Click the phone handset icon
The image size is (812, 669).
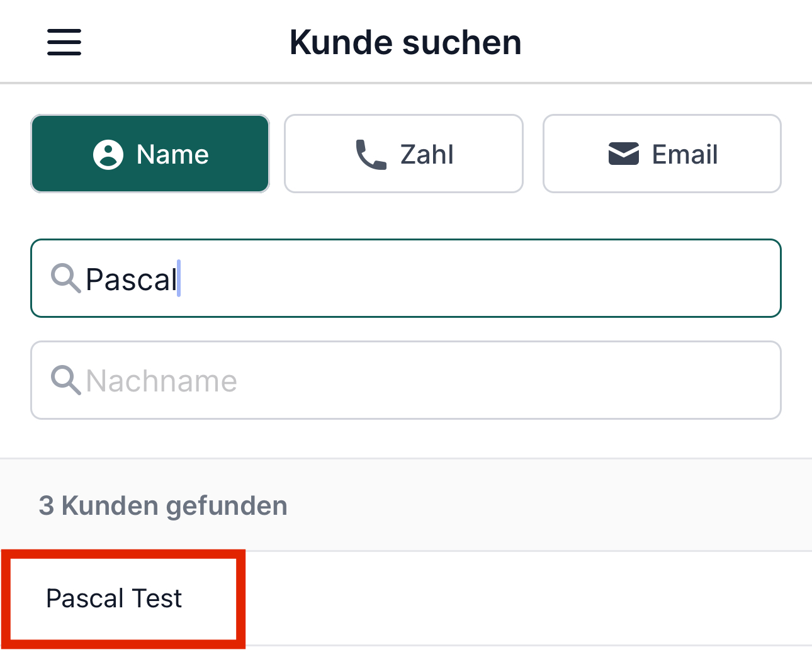371,155
